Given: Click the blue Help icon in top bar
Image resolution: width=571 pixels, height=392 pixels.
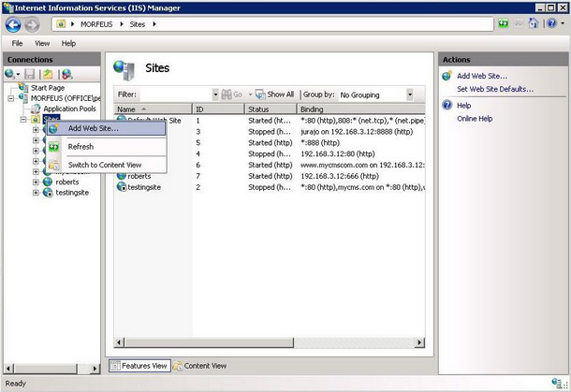Looking at the screenshot, I should click(552, 23).
